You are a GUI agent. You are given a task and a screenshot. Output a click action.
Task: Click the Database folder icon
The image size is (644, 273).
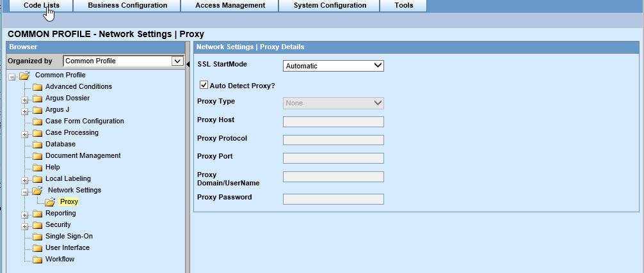pos(37,144)
